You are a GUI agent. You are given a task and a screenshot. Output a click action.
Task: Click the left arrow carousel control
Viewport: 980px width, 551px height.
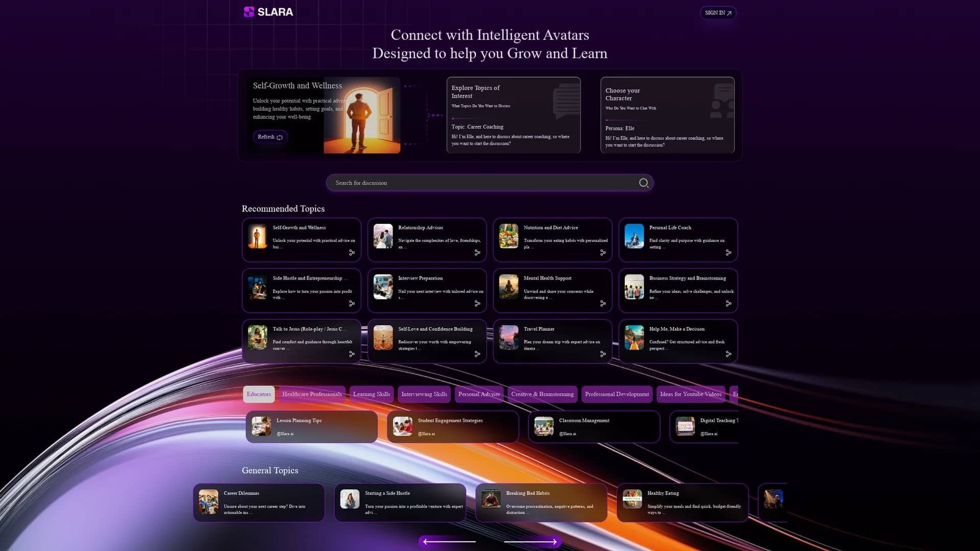(449, 542)
